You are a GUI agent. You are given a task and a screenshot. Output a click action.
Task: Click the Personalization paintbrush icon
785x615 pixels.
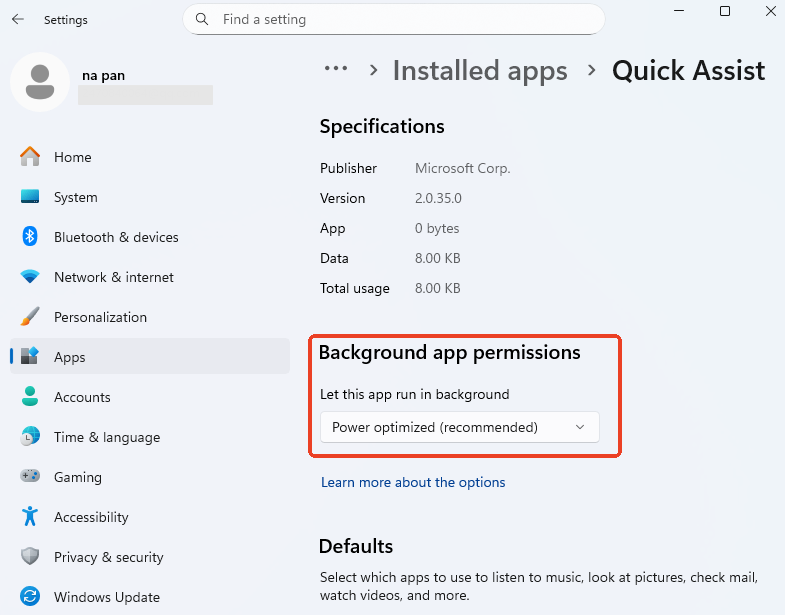[30, 317]
